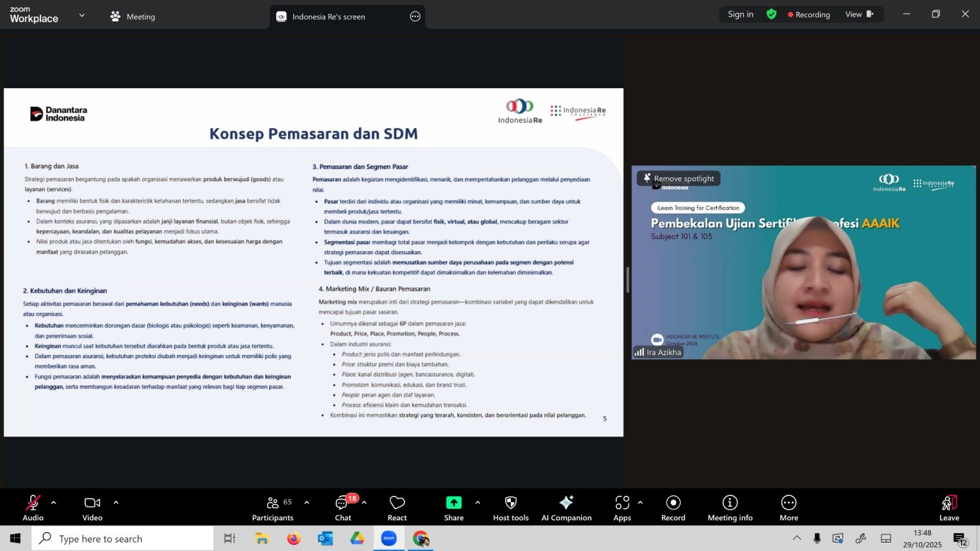The width and height of the screenshot is (980, 551).
Task: Expand audio options arrow next to Audio
Action: pyautogui.click(x=54, y=503)
